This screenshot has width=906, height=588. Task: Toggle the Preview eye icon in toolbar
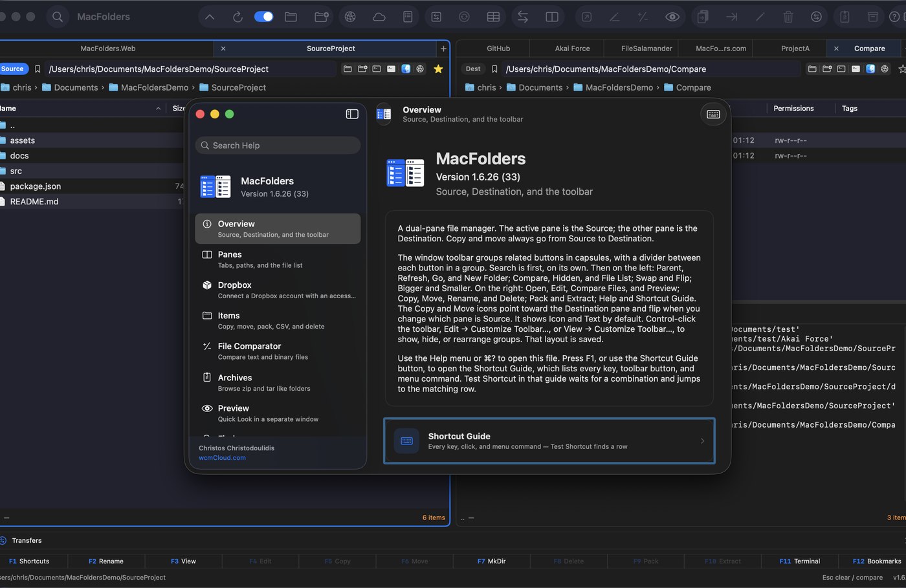click(x=672, y=17)
